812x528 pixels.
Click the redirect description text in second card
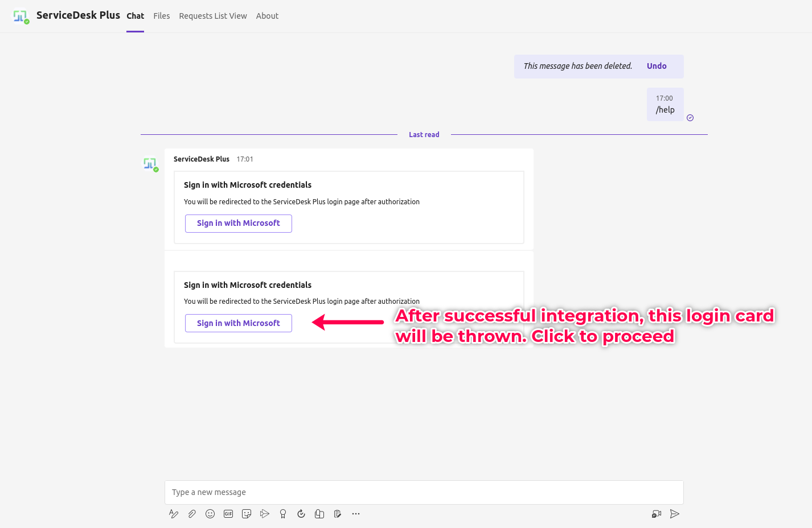[x=302, y=302]
